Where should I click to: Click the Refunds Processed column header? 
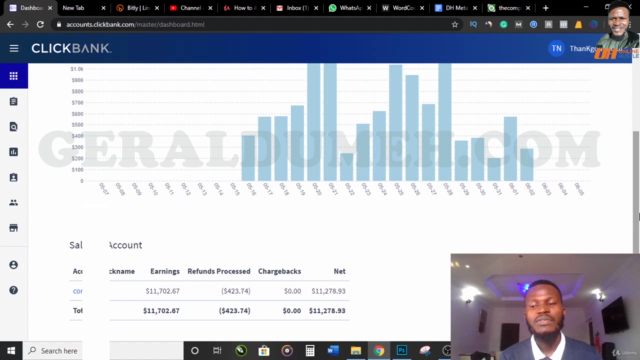[x=219, y=271]
